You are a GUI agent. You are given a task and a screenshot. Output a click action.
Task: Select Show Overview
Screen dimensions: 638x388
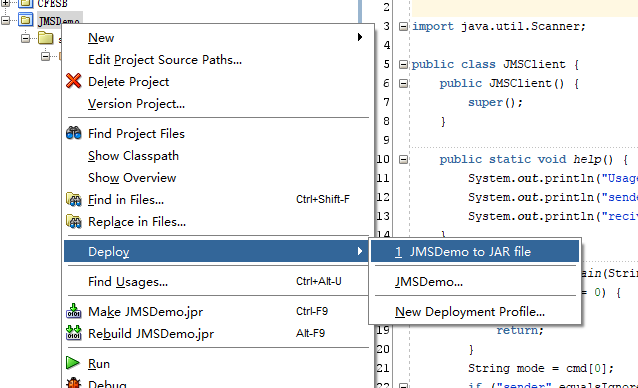coord(219,177)
